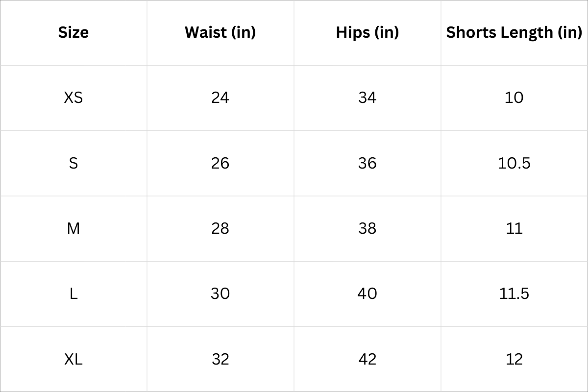Select the M size cell
This screenshot has height=392, width=588.
(x=73, y=228)
